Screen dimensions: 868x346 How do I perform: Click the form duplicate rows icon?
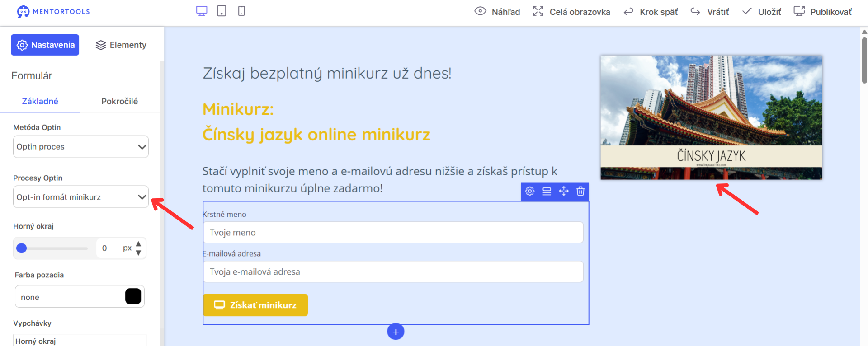pos(547,192)
